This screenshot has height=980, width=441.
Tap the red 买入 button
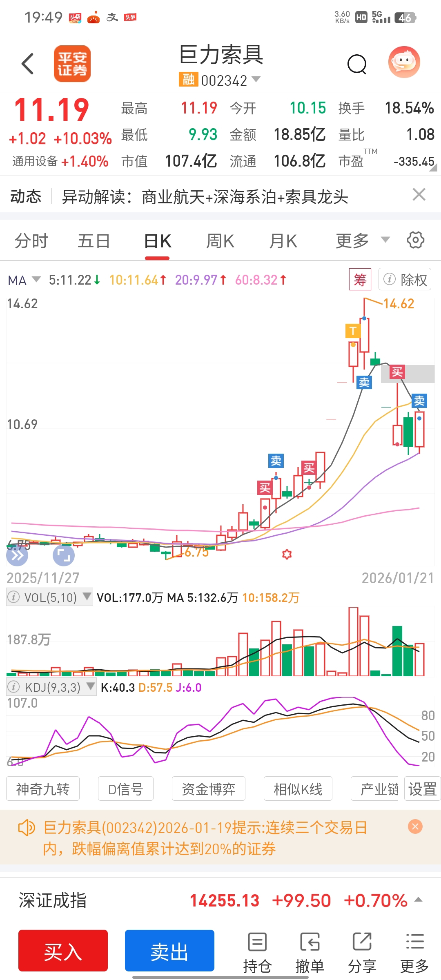pyautogui.click(x=63, y=951)
